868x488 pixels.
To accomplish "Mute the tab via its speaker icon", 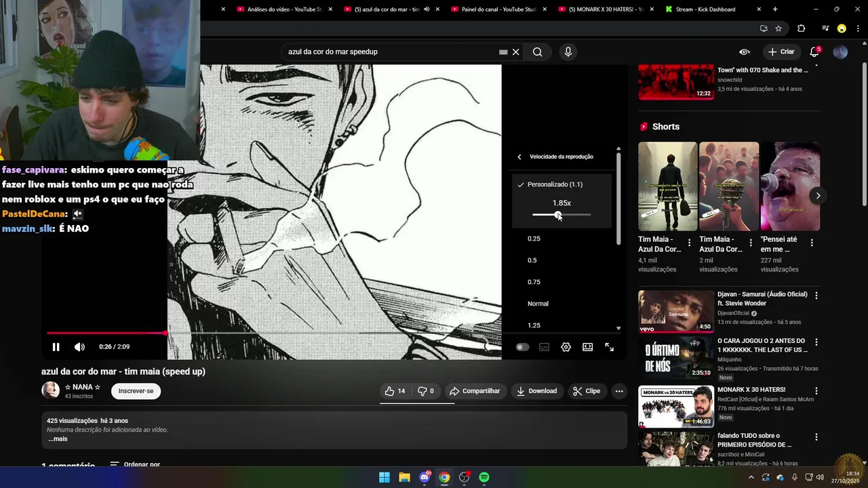I will 427,9.
